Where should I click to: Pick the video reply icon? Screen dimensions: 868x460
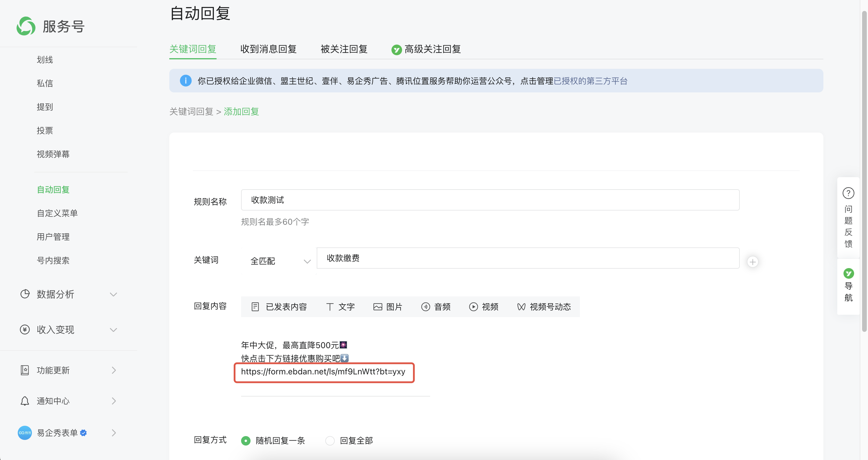point(473,306)
